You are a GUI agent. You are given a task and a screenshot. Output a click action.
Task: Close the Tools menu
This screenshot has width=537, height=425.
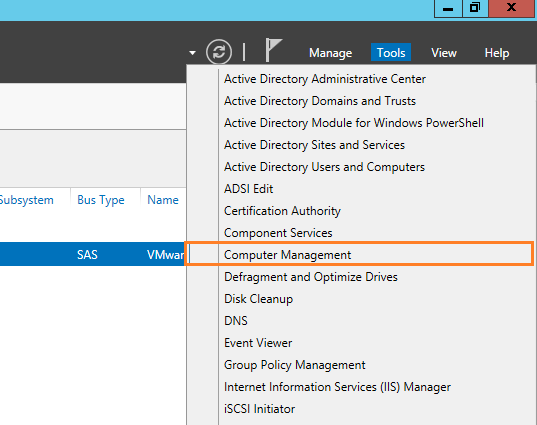(x=391, y=53)
